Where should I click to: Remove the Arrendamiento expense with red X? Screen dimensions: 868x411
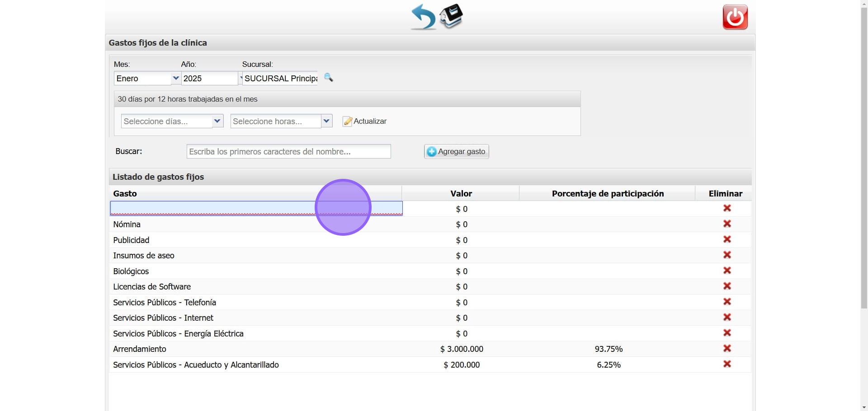(727, 349)
